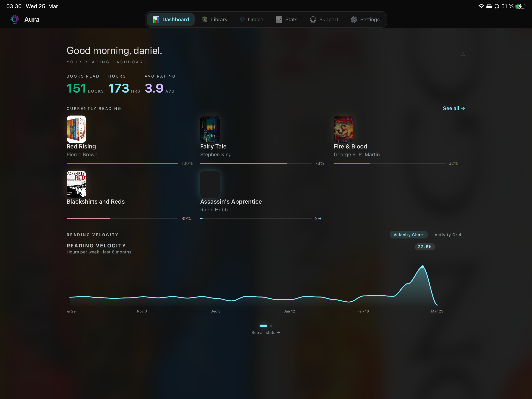532x399 pixels.
Task: Select the Velocity Chart toggle
Action: point(408,235)
